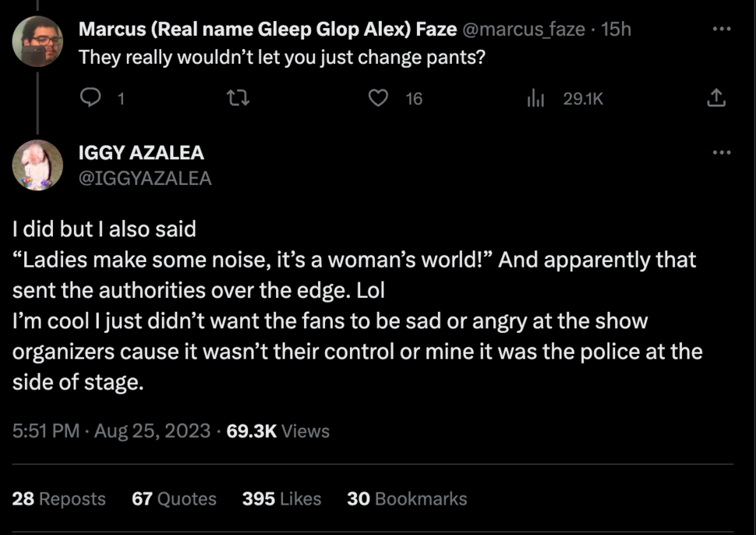756x535 pixels.
Task: Open Marcus Faze's profile picture
Action: (x=37, y=41)
